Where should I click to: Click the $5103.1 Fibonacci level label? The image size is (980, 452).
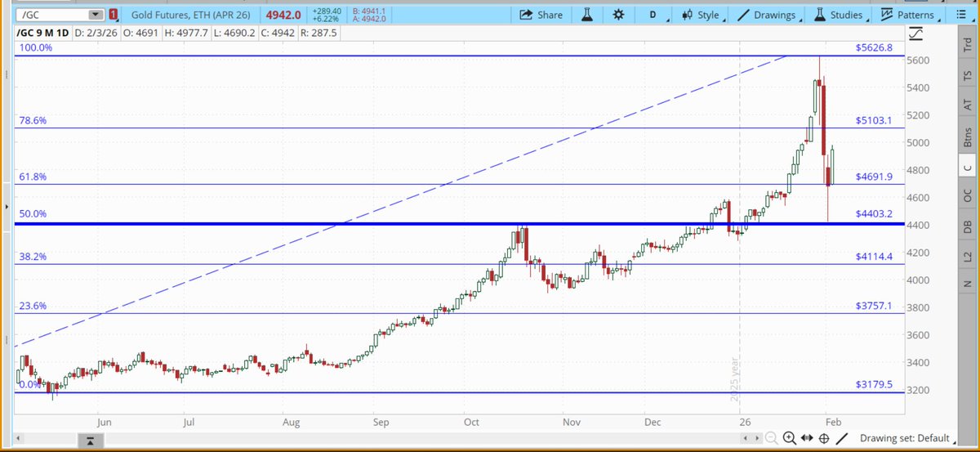[x=873, y=119]
